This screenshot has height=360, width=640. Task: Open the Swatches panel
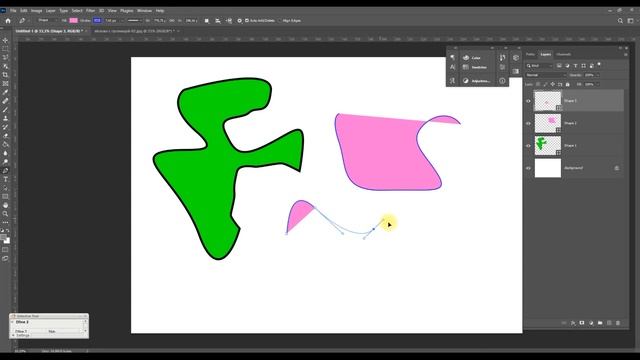pyautogui.click(x=476, y=67)
